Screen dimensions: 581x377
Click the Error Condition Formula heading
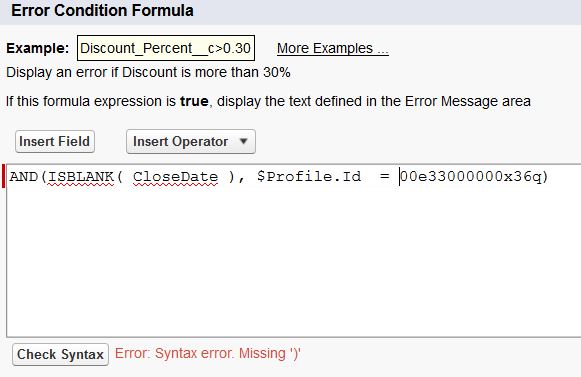(x=102, y=10)
